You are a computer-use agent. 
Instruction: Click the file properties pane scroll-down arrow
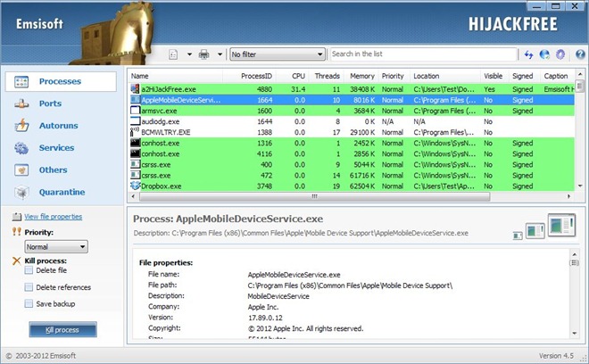tap(575, 333)
